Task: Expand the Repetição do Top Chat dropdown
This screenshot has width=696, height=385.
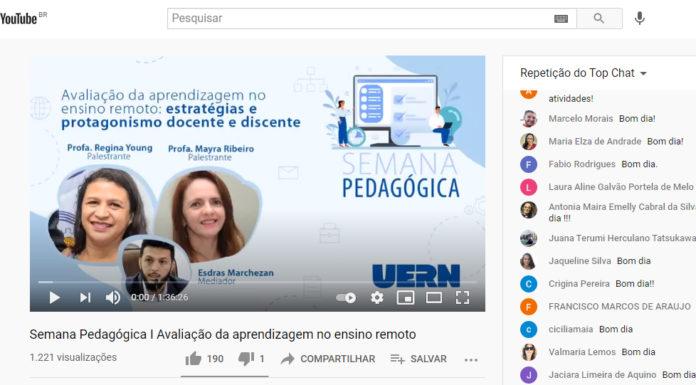Action: (583, 73)
